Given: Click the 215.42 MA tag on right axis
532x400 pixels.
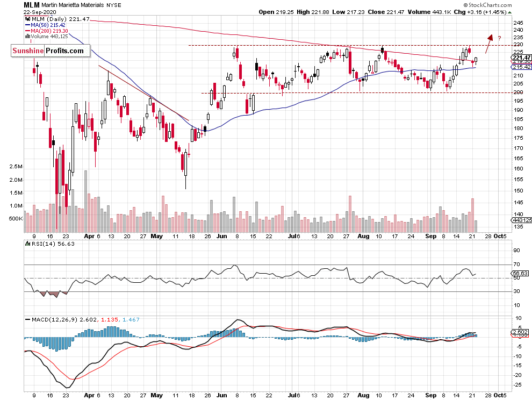Looking at the screenshot, I should pyautogui.click(x=522, y=67).
